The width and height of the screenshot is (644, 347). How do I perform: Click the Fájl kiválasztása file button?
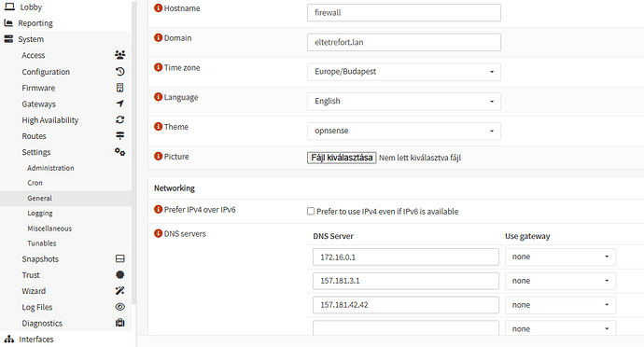pyautogui.click(x=342, y=158)
